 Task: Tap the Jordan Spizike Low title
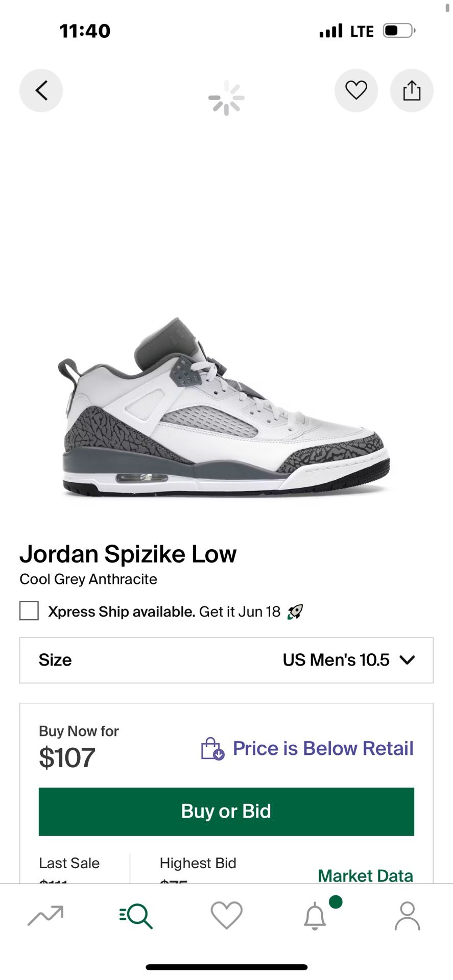tap(128, 554)
